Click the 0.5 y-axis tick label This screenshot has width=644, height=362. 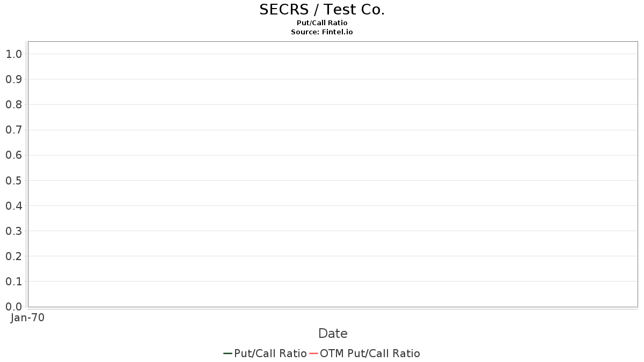(x=14, y=181)
